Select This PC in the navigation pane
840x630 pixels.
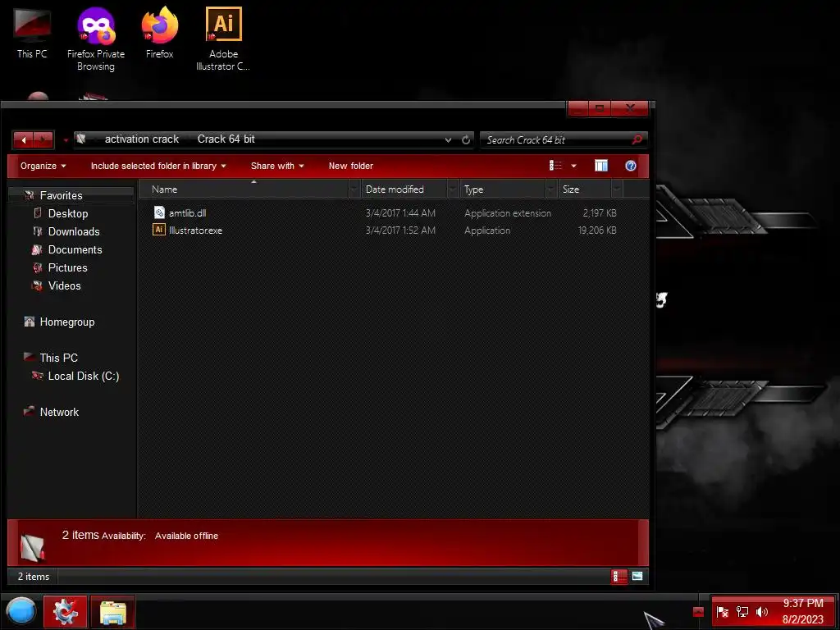pyautogui.click(x=58, y=358)
